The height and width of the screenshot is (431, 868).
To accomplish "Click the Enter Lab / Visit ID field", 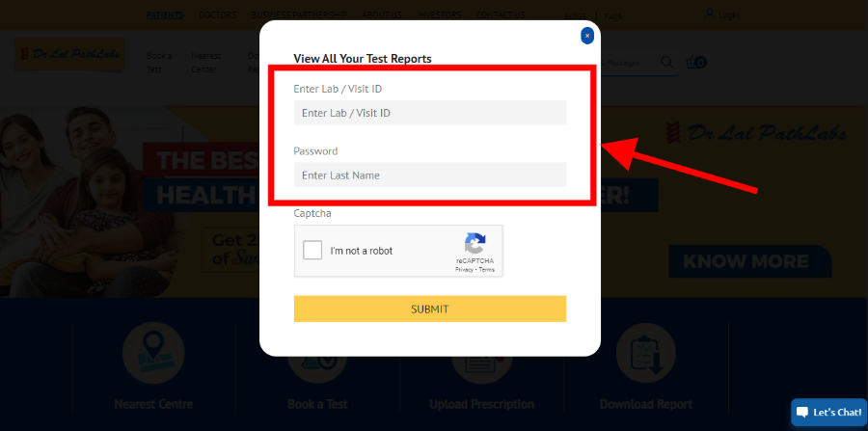I will click(x=430, y=113).
